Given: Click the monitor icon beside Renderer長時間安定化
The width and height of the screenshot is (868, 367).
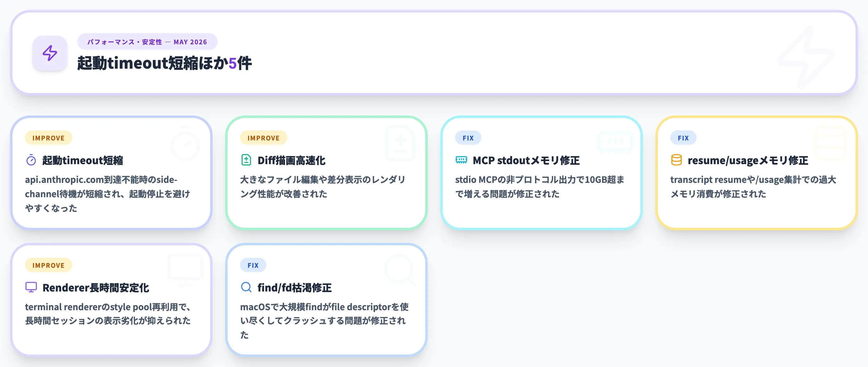Looking at the screenshot, I should pyautogui.click(x=31, y=287).
